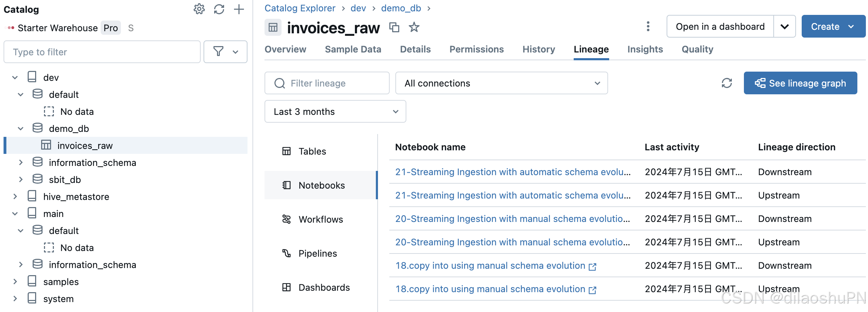868x312 pixels.
Task: Refresh lineage with circular arrows icon
Action: [x=727, y=83]
